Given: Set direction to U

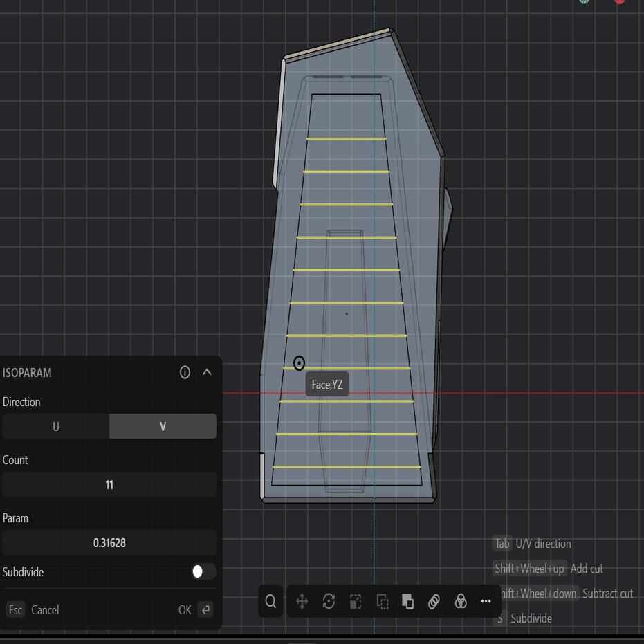Looking at the screenshot, I should 56,426.
